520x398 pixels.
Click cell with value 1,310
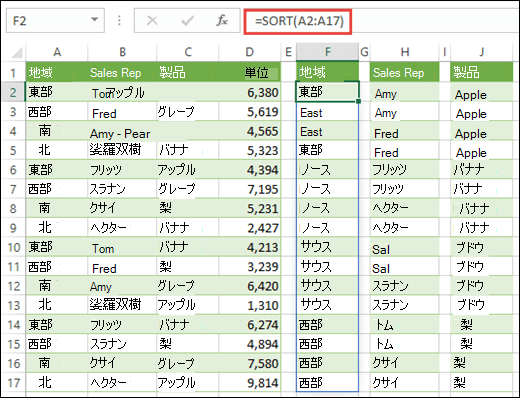(x=249, y=305)
